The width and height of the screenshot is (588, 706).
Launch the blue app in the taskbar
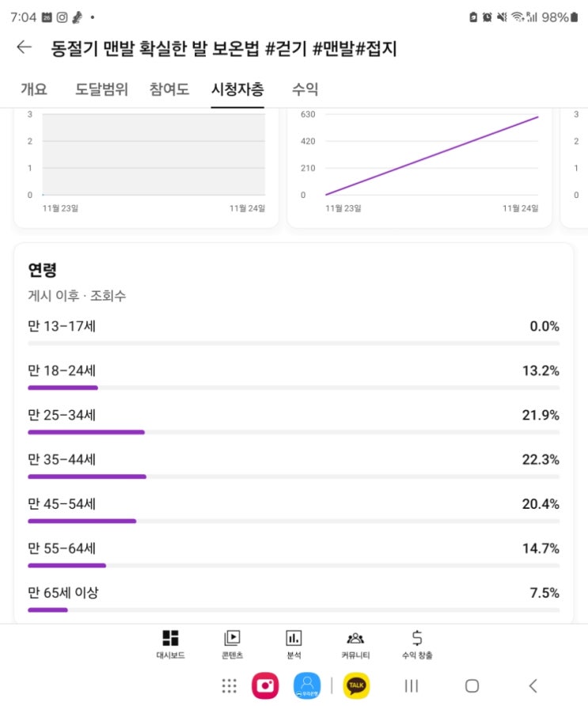[x=307, y=685]
